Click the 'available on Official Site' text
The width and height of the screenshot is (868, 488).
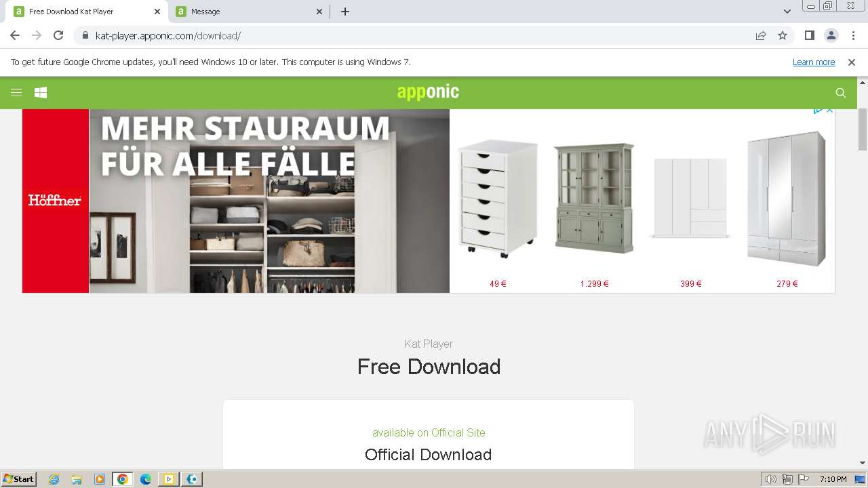pyautogui.click(x=429, y=432)
